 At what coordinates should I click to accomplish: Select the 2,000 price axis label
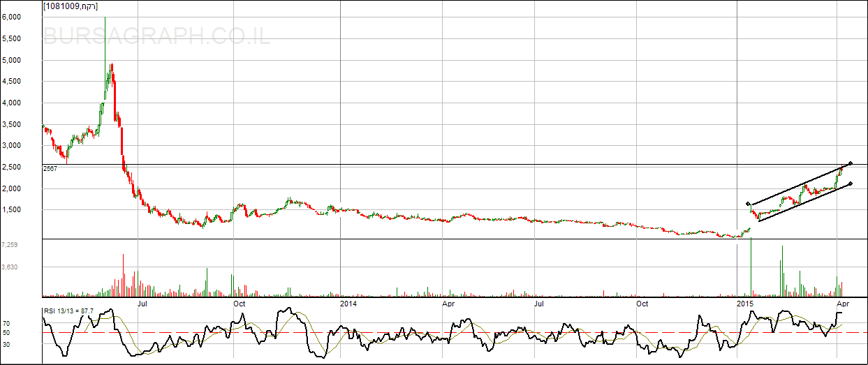[10, 189]
